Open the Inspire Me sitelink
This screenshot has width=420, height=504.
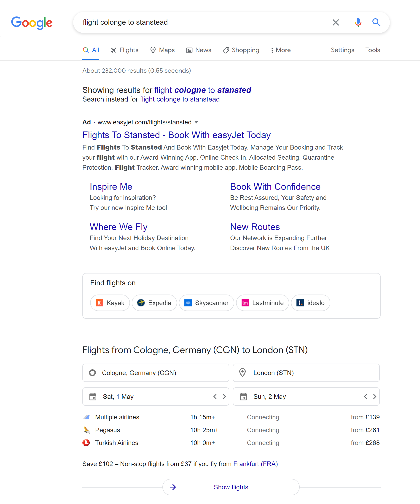click(111, 187)
